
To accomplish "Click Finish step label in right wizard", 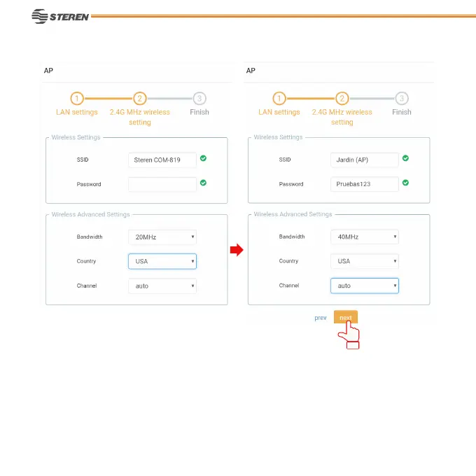I will [x=402, y=112].
